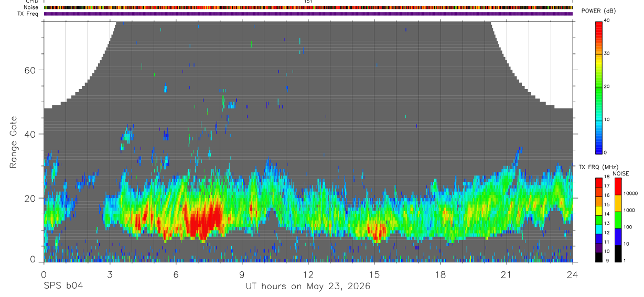This screenshot has width=644, height=297.
Task: Click the green 100–1000 segment of NOISE legend
Action: tap(617, 220)
